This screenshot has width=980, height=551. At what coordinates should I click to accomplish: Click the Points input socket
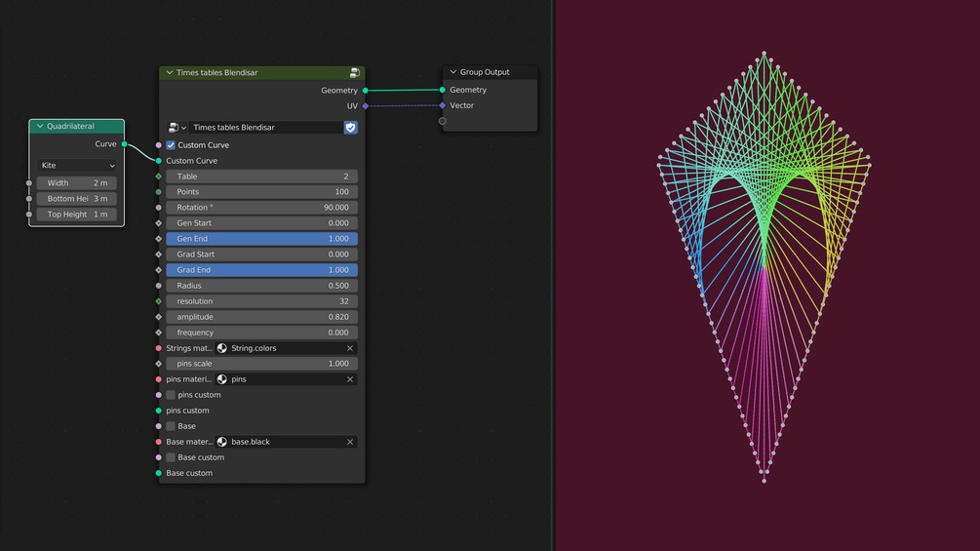(x=159, y=192)
